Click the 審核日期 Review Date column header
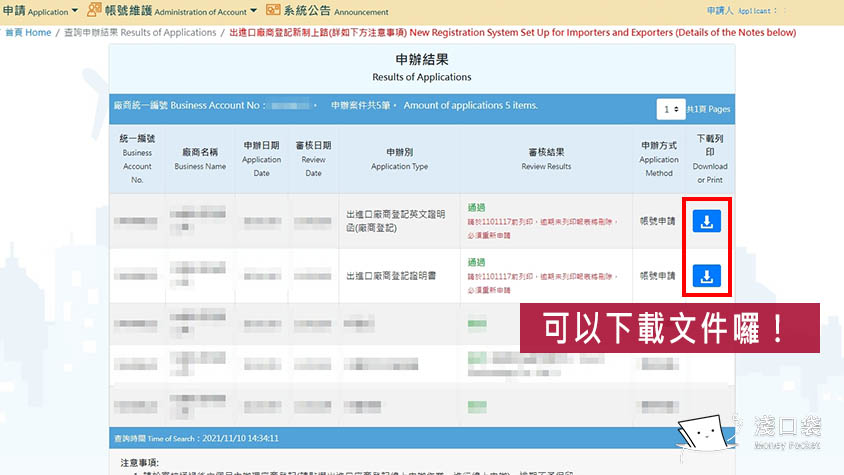844x475 pixels. 313,159
